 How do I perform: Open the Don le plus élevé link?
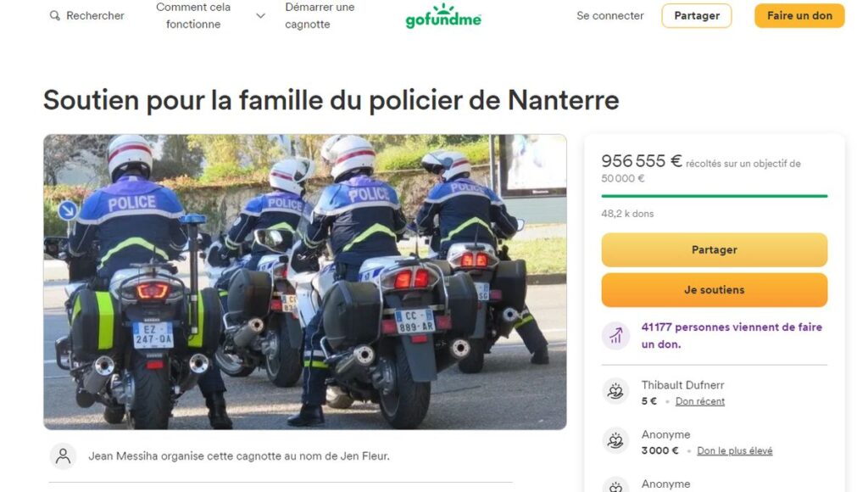[735, 450]
